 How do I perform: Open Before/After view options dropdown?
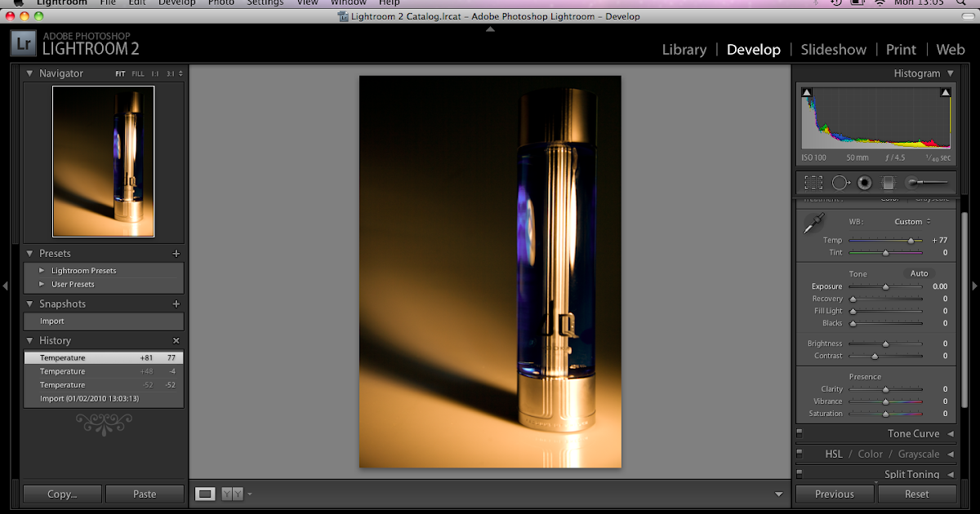coord(250,494)
